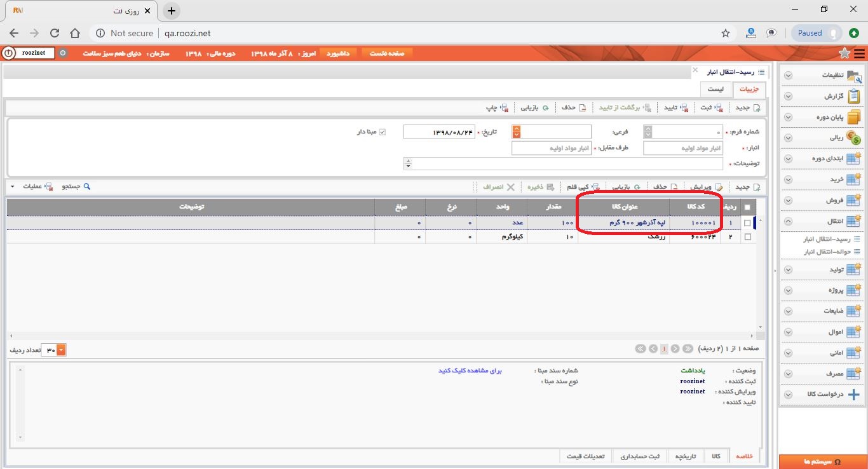Open the خلاصه (Summary) bottom tab
Image resolution: width=868 pixels, height=469 pixels.
pyautogui.click(x=744, y=456)
